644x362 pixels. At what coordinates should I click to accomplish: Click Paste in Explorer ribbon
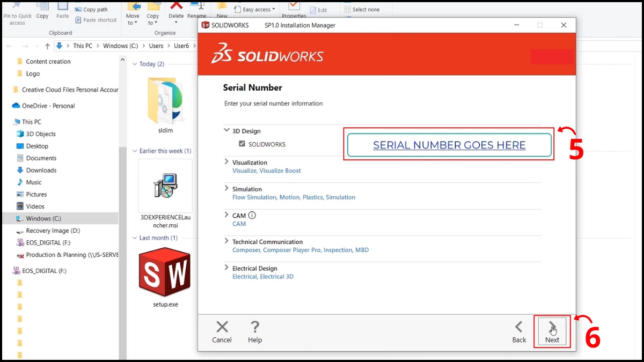pos(63,12)
